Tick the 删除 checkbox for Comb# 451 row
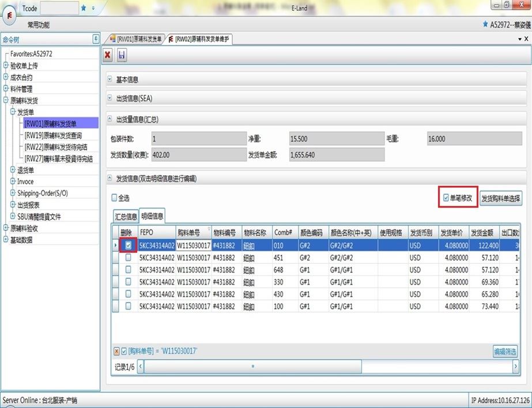The height and width of the screenshot is (408, 532). 129,258
